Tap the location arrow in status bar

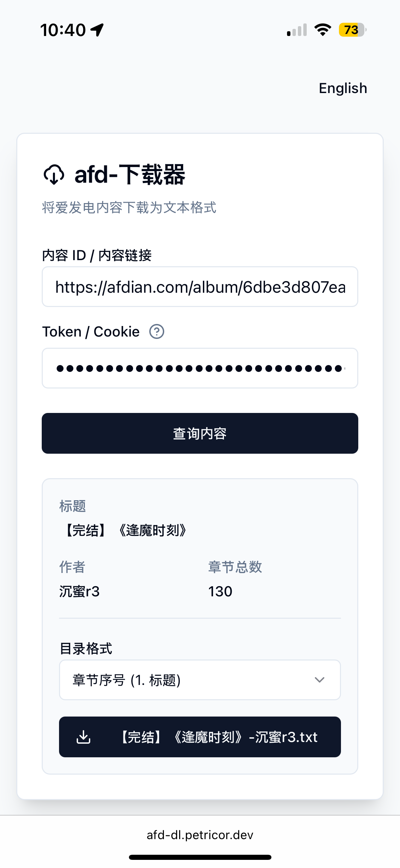point(97,30)
